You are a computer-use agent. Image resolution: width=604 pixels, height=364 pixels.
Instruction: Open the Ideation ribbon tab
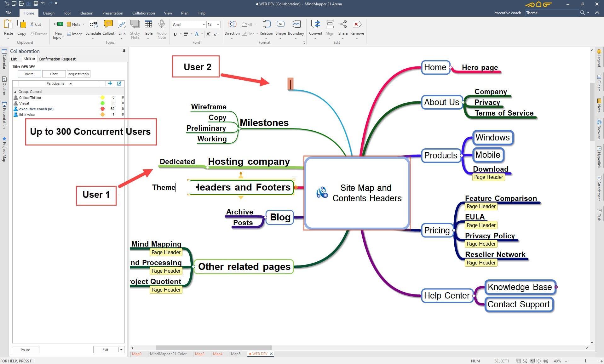point(86,13)
